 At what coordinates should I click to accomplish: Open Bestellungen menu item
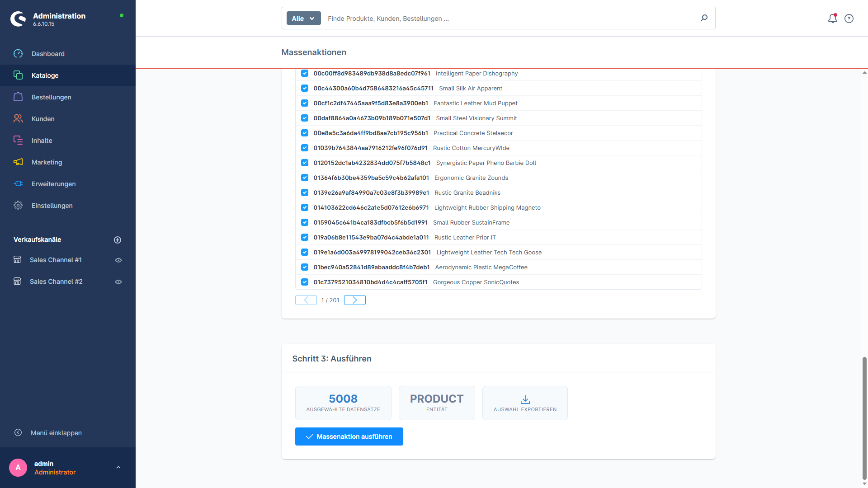click(x=68, y=97)
